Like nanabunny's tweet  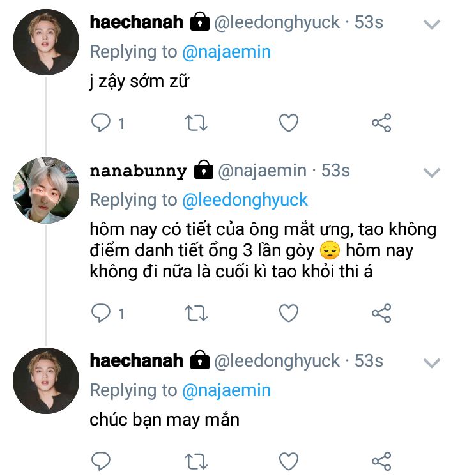(289, 312)
